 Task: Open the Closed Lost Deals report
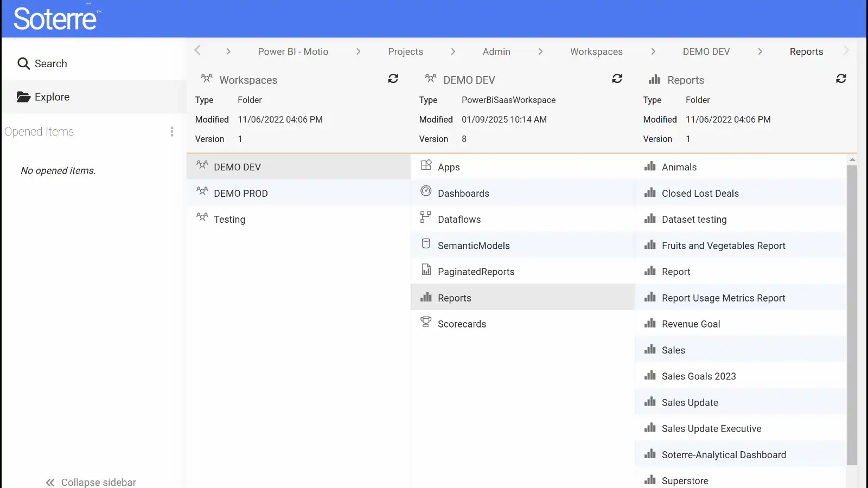[x=700, y=194]
